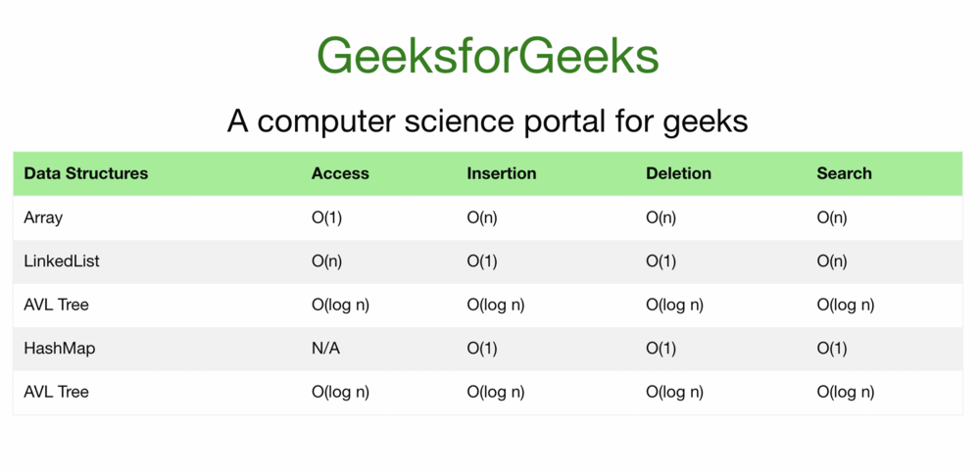Click Array's Search O(n) cell

(x=832, y=217)
